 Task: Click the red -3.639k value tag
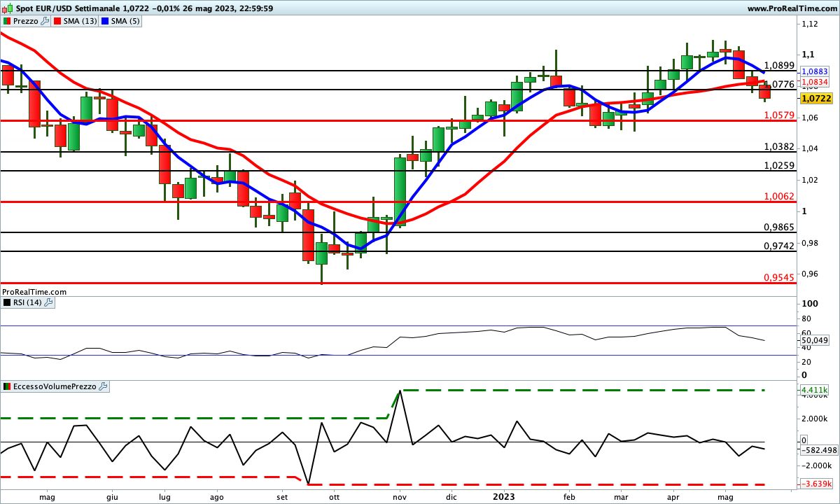(x=815, y=484)
